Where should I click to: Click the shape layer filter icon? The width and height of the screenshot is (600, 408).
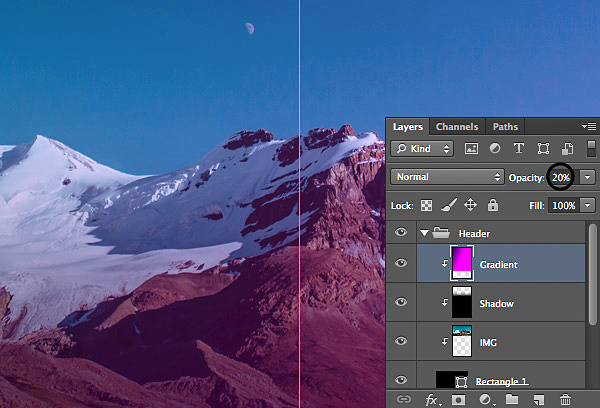(543, 148)
